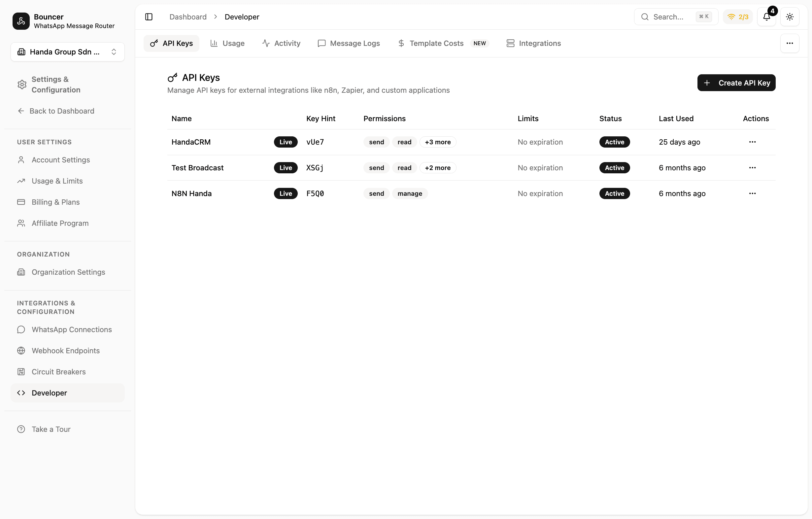Click the Active status badge for HandaCRM
Viewport: 812px width, 519px height.
click(x=614, y=142)
